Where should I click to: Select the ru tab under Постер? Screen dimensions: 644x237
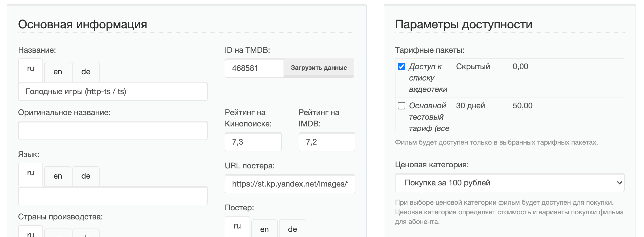point(237,227)
